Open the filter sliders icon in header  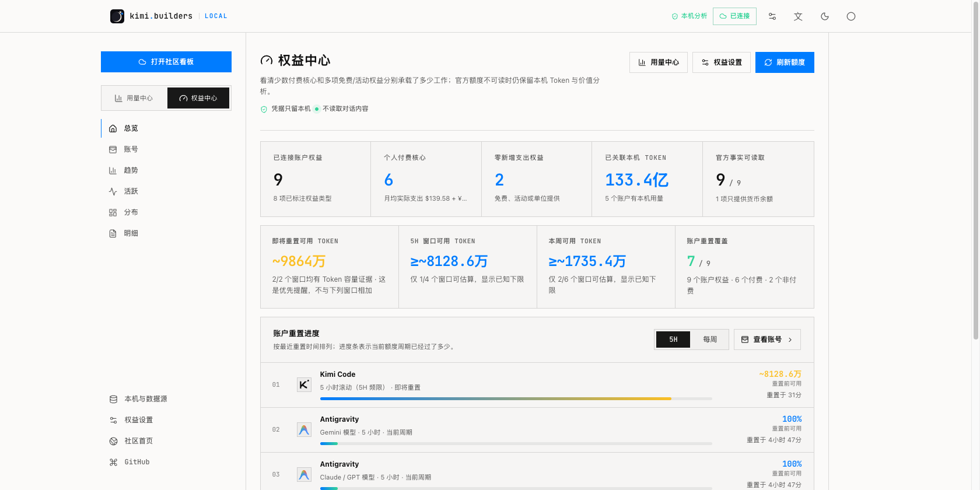coord(772,16)
